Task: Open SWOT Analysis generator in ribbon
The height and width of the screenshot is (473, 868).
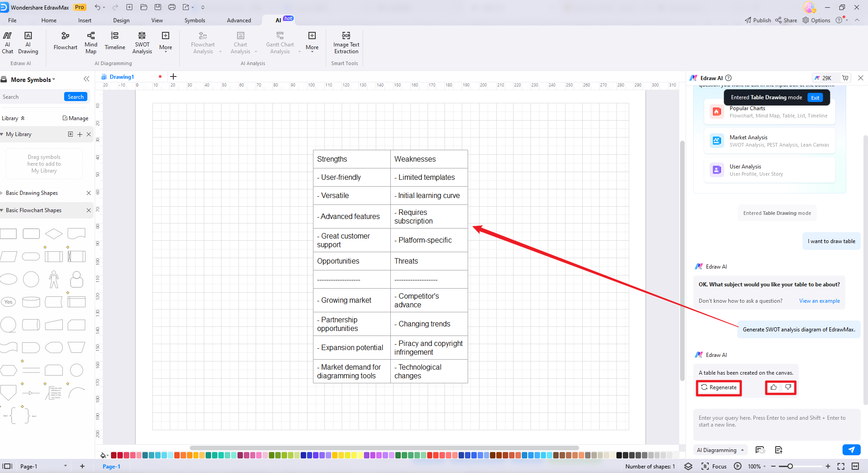Action: pyautogui.click(x=142, y=43)
